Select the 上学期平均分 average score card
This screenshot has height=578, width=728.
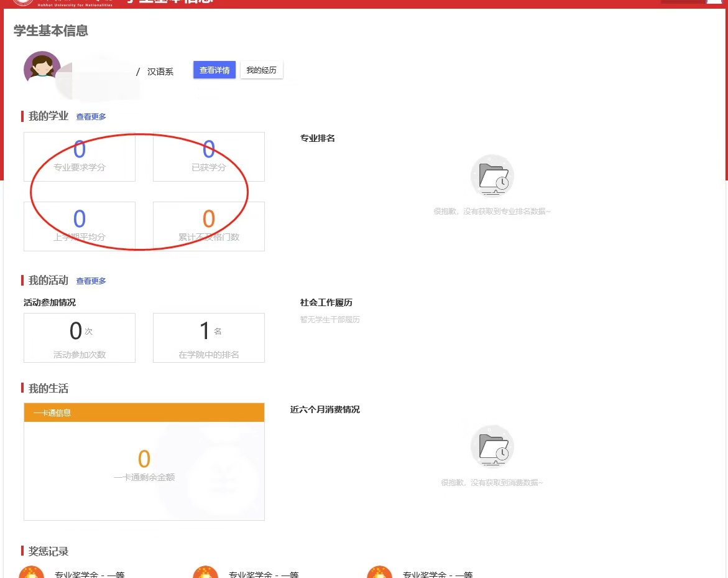80,226
